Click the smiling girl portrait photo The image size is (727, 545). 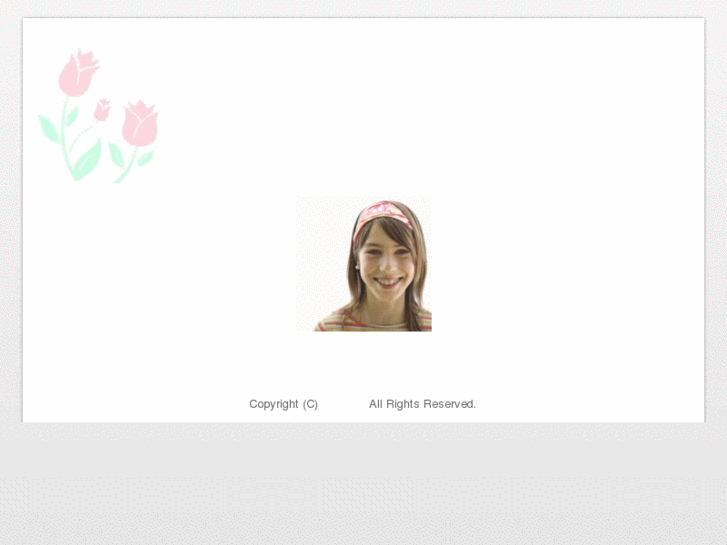click(364, 263)
